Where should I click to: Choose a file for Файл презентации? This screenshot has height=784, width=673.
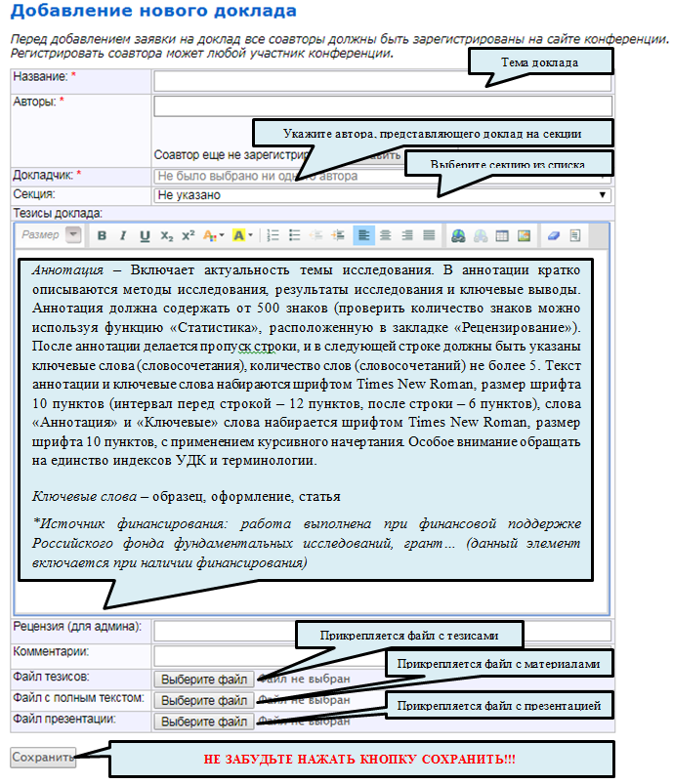coord(204,721)
